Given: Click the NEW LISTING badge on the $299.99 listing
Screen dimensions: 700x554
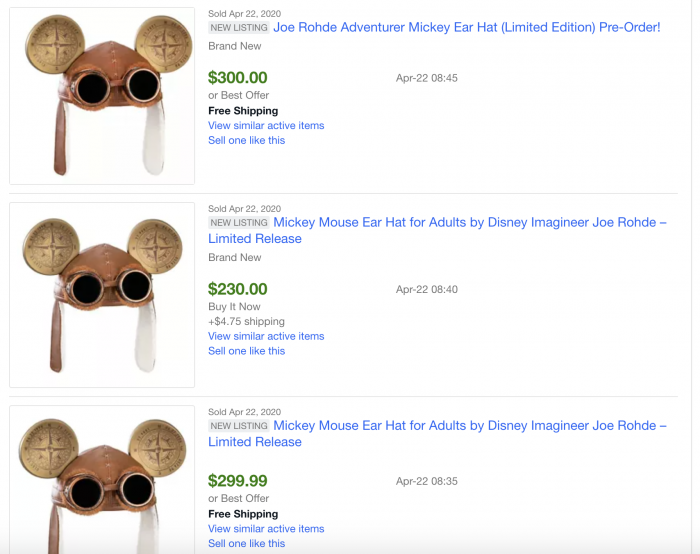Looking at the screenshot, I should coord(239,426).
